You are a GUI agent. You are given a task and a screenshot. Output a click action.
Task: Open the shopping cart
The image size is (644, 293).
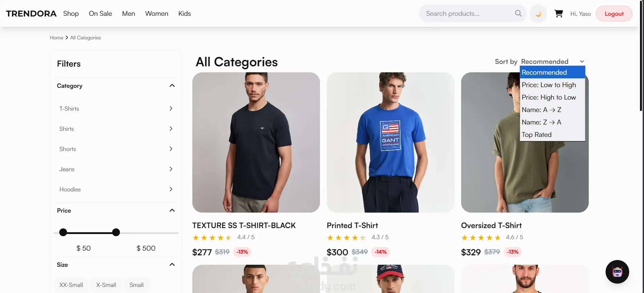click(x=559, y=14)
